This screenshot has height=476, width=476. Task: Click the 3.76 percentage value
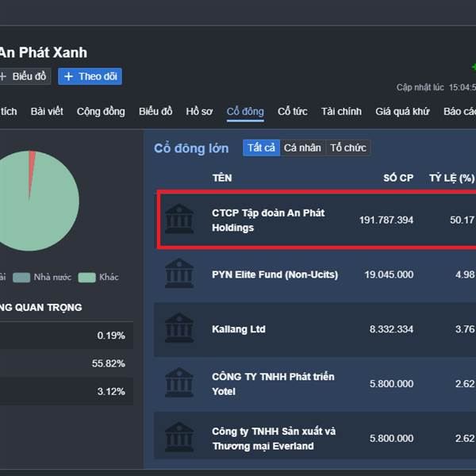coord(465,329)
